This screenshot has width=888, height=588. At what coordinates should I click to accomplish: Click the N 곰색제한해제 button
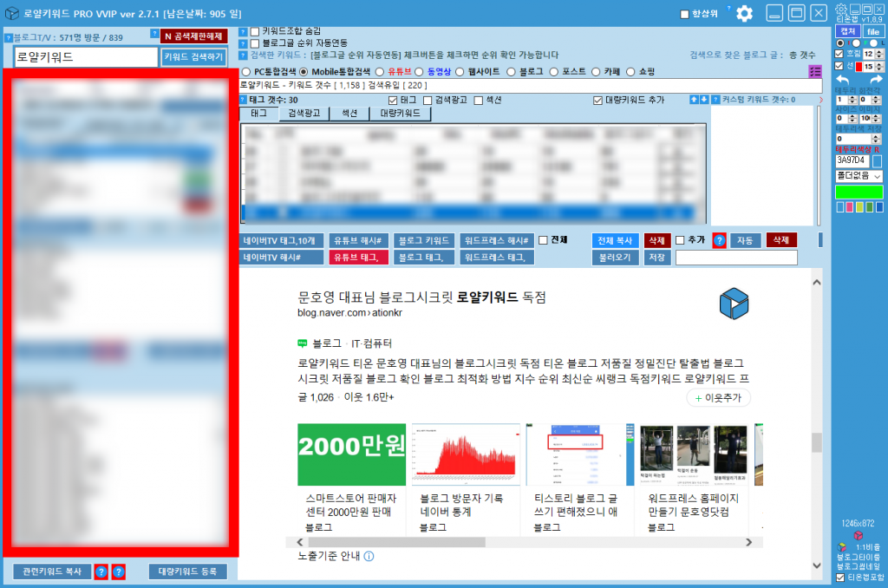[193, 36]
